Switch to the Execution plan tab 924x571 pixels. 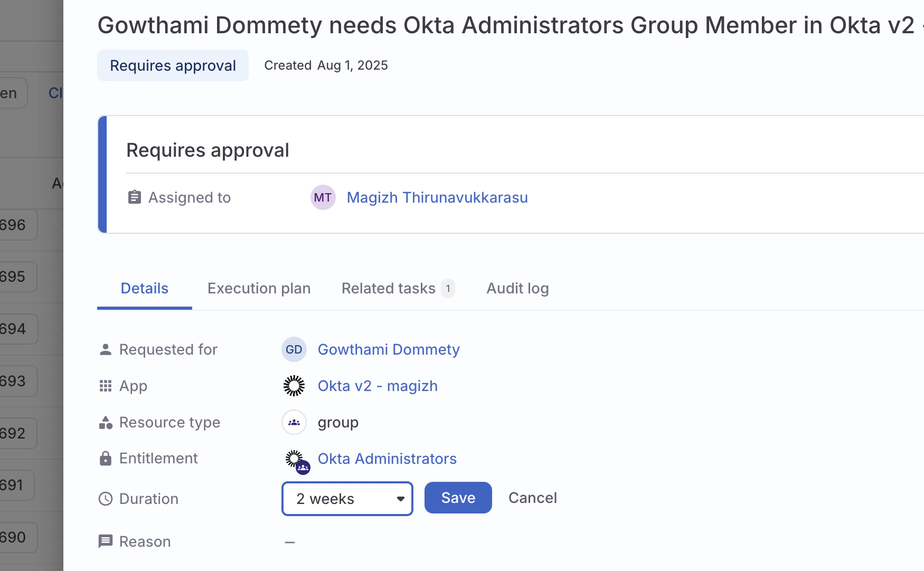pos(259,289)
